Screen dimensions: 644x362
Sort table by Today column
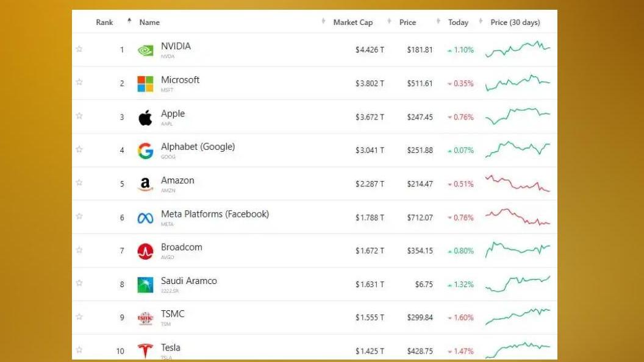click(458, 23)
